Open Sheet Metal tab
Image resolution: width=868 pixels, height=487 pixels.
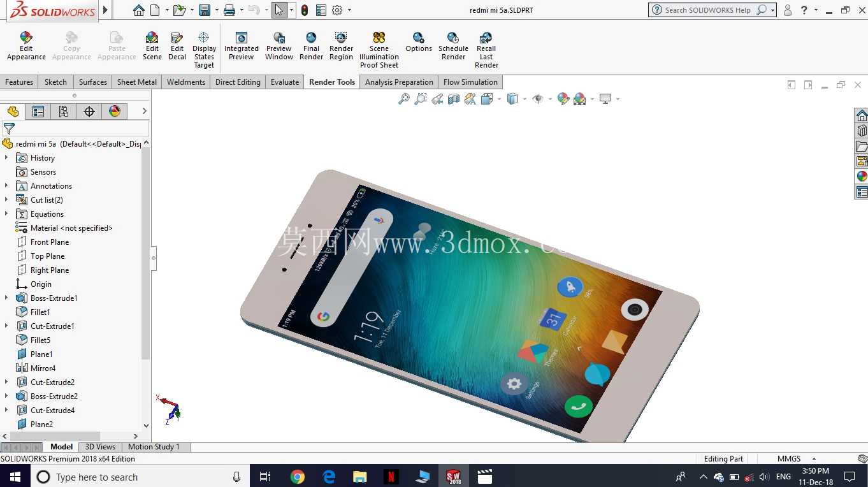click(137, 82)
